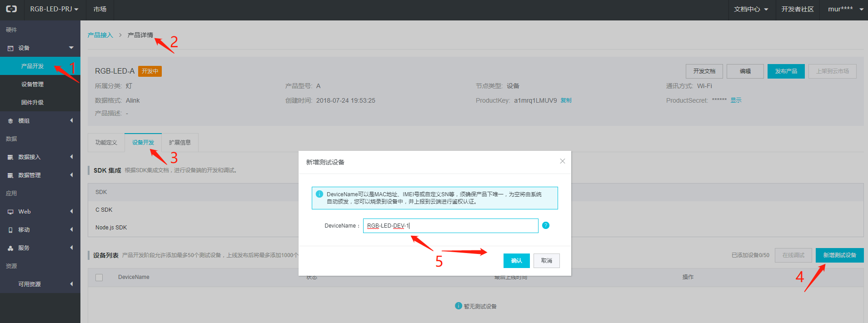Open 设备管理 in the sidebar
This screenshot has height=323, width=868.
coord(32,84)
